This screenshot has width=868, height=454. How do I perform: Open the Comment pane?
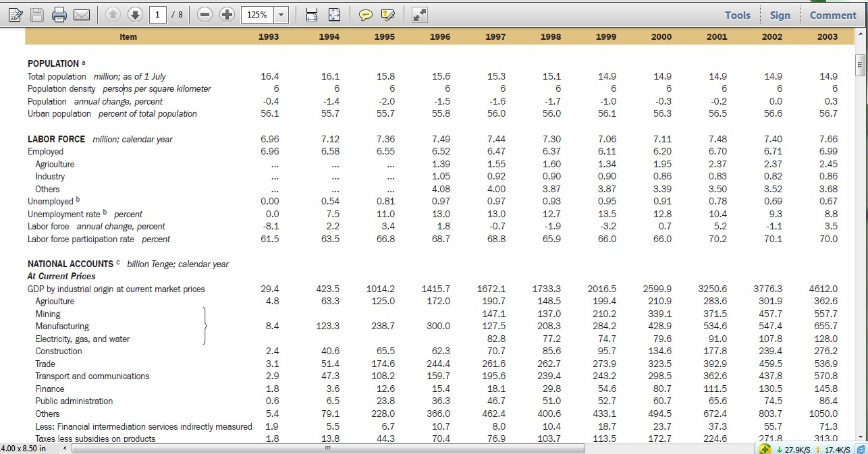click(833, 15)
